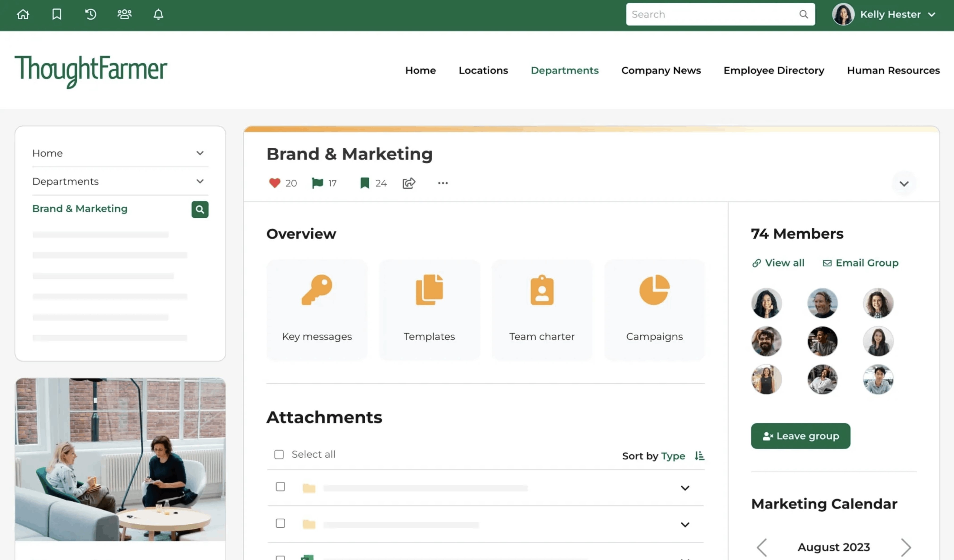
Task: Check the first folder attachment checkbox
Action: point(280,487)
